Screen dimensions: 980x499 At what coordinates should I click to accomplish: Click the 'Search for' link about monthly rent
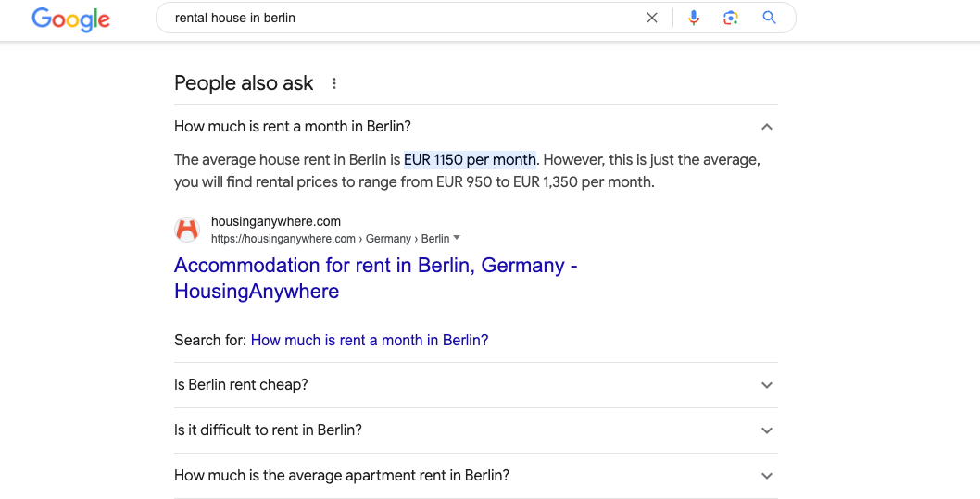[370, 341]
